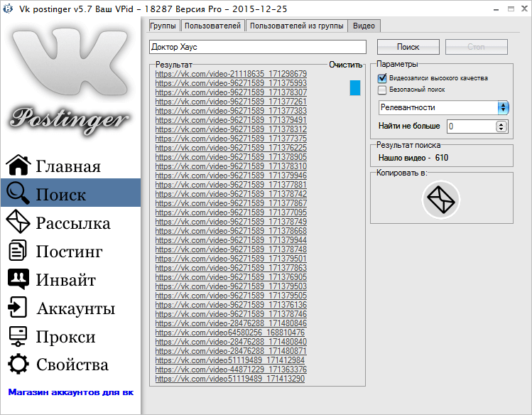The image size is (532, 415).
Task: Go to the Постинг section
Action: (x=70, y=250)
